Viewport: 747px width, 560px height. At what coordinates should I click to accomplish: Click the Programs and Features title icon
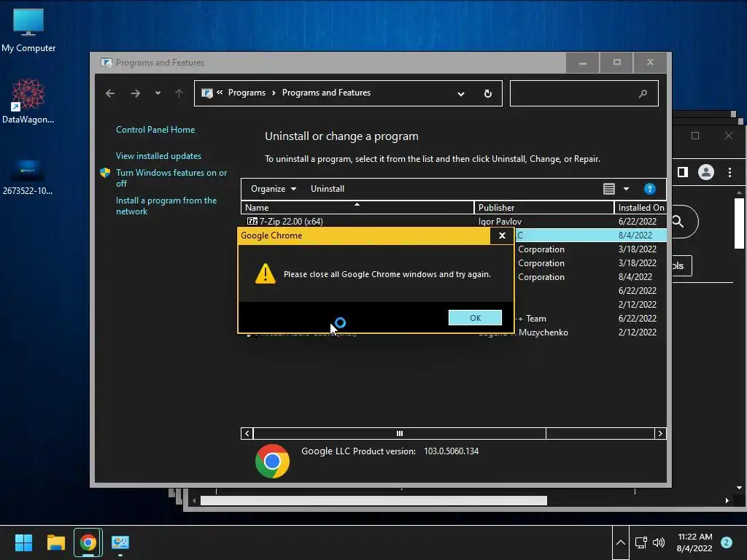tap(107, 63)
